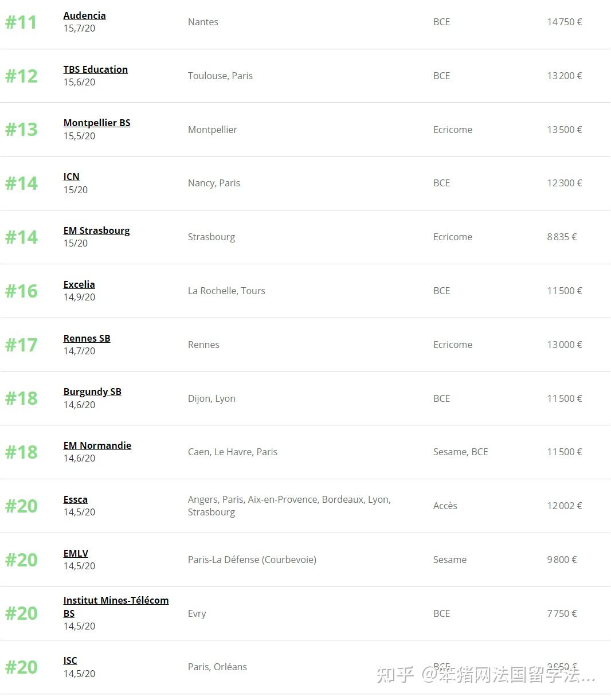Open the Audencia school link
The image size is (611, 700).
[84, 15]
